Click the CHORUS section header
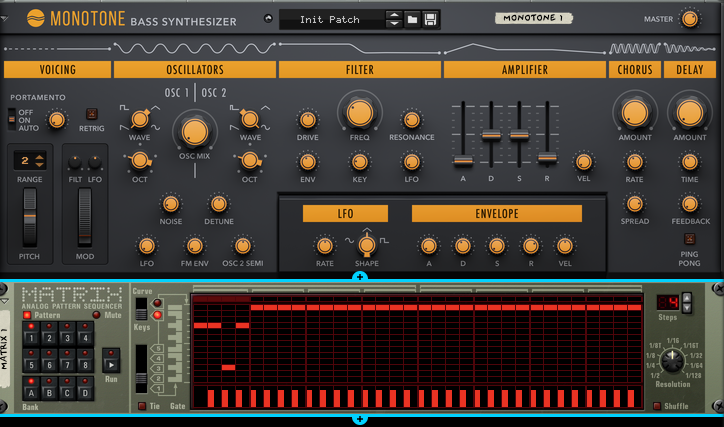The image size is (724, 427). (x=635, y=70)
